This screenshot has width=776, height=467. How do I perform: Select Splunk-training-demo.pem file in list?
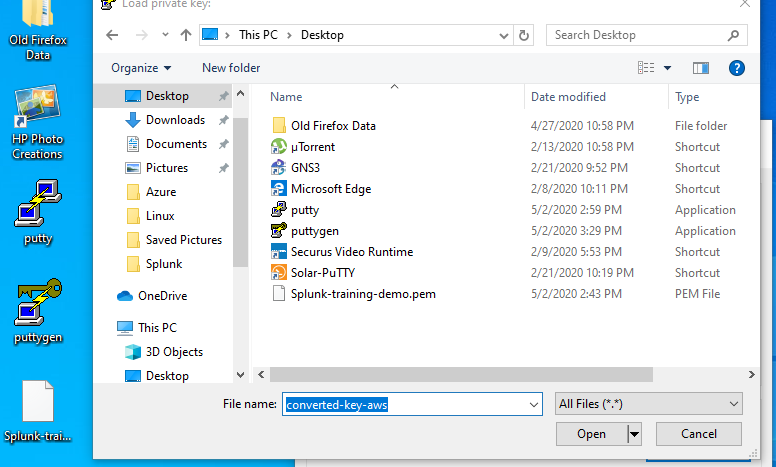pos(363,294)
